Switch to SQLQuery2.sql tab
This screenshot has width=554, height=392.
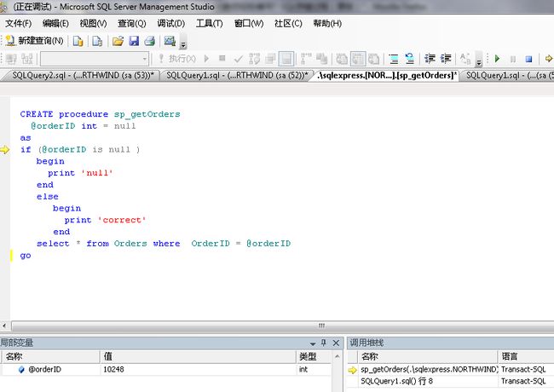point(82,75)
